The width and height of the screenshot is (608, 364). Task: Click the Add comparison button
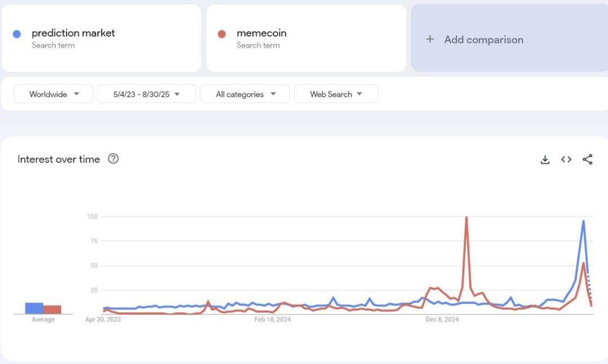[483, 39]
